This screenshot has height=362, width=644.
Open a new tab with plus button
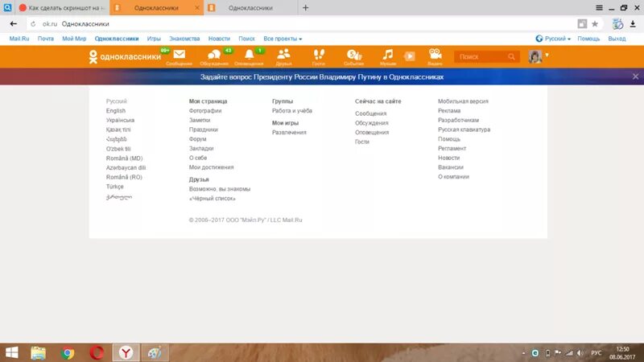305,8
